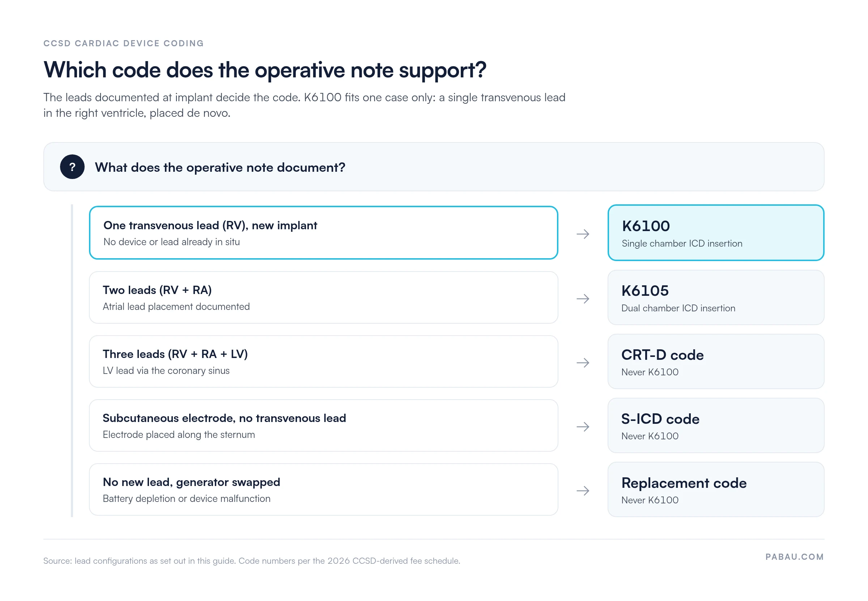
Task: Choose the Subcutaneous electrode option card
Action: 323,426
